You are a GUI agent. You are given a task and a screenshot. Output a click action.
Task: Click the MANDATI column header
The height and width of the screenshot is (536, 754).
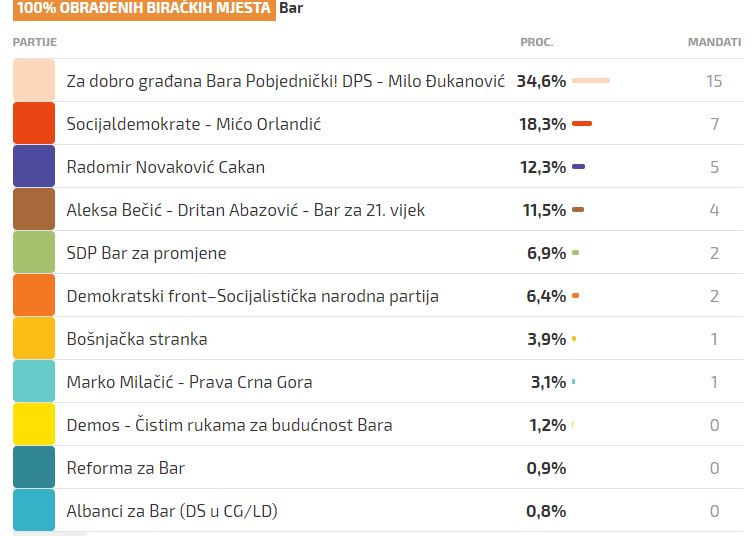pyautogui.click(x=714, y=42)
